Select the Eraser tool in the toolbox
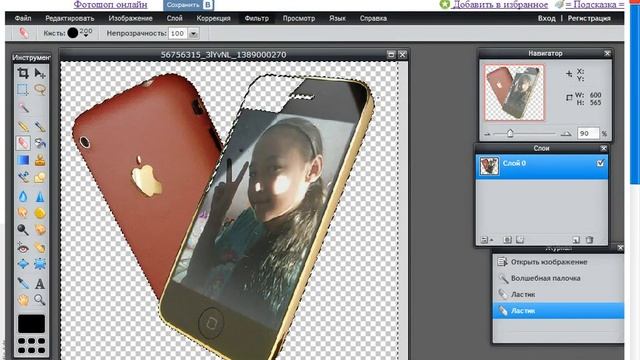 click(x=23, y=143)
